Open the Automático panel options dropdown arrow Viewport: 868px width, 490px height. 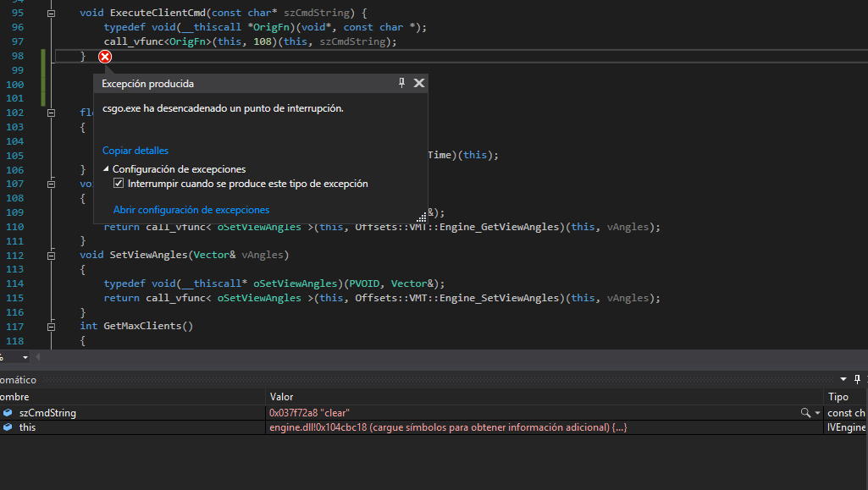pyautogui.click(x=843, y=380)
